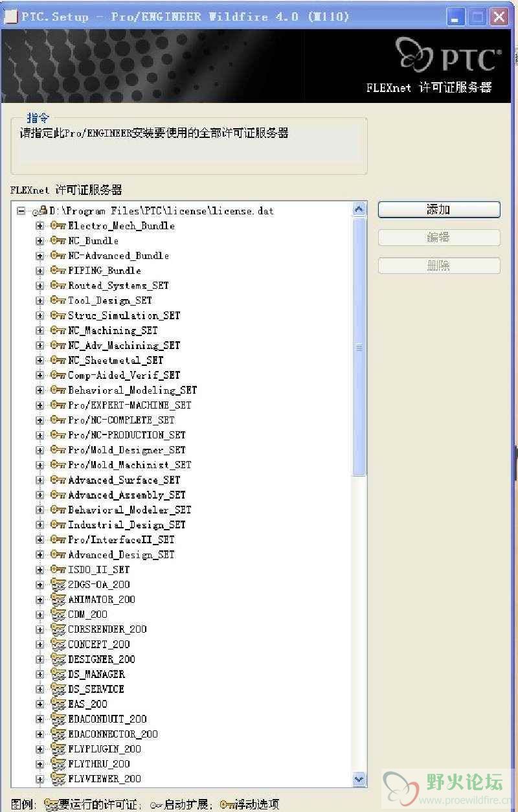Select the key icon of Pro/EXPERT-MACHINE_SET
This screenshot has height=812, width=518.
pyautogui.click(x=58, y=405)
